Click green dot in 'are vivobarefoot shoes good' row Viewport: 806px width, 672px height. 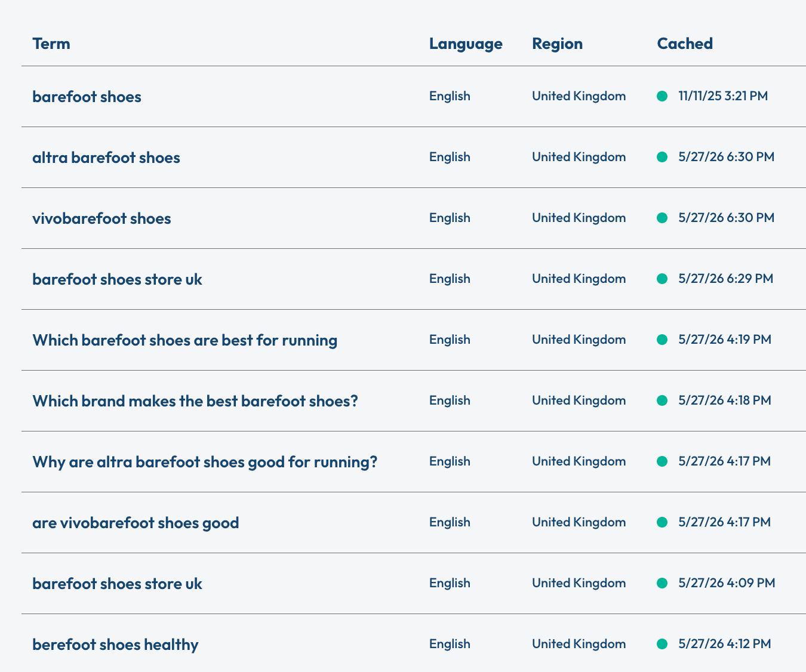tap(662, 522)
